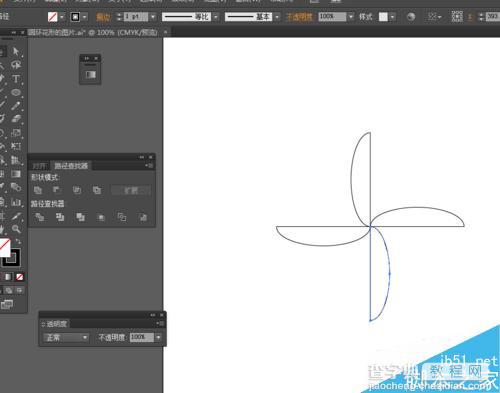The width and height of the screenshot is (500, 393).
Task: Toggle the Gradient fill mode button
Action: tap(8, 277)
